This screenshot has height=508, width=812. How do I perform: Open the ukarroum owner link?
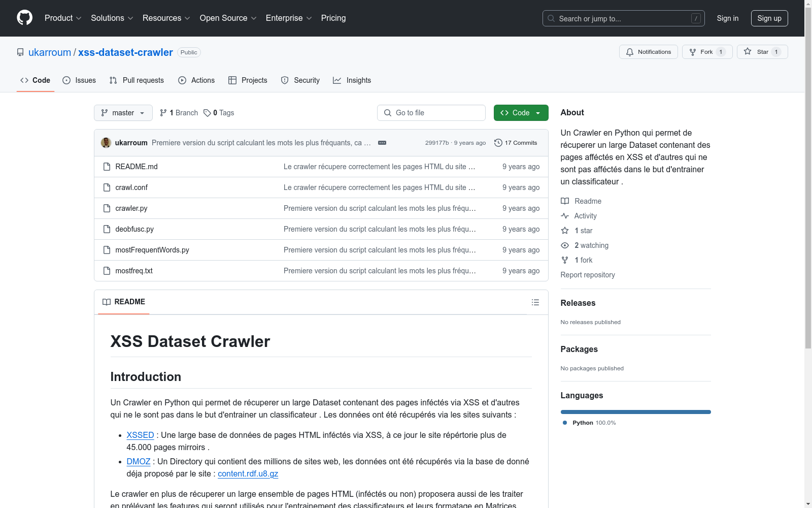coord(50,52)
